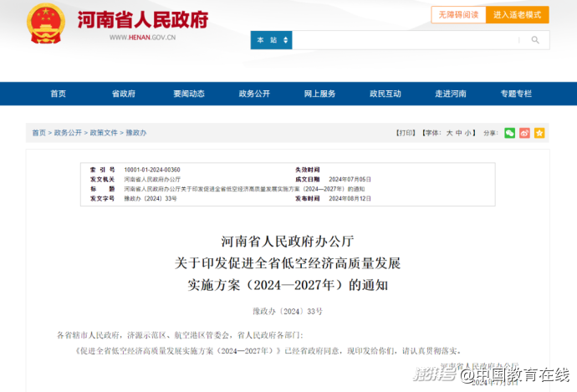This screenshot has height=392, width=577.
Task: Click 政务公开 in the breadcrumb
Action: click(x=69, y=133)
